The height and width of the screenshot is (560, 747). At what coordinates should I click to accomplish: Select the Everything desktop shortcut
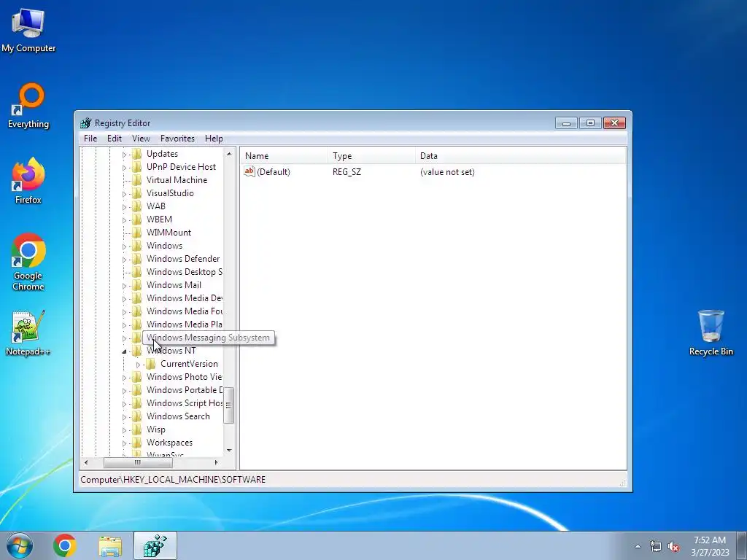[28, 106]
